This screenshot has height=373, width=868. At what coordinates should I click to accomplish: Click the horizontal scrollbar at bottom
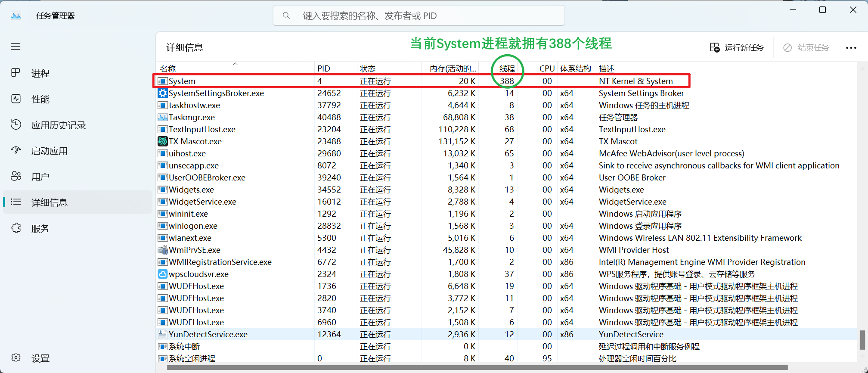coord(477,368)
